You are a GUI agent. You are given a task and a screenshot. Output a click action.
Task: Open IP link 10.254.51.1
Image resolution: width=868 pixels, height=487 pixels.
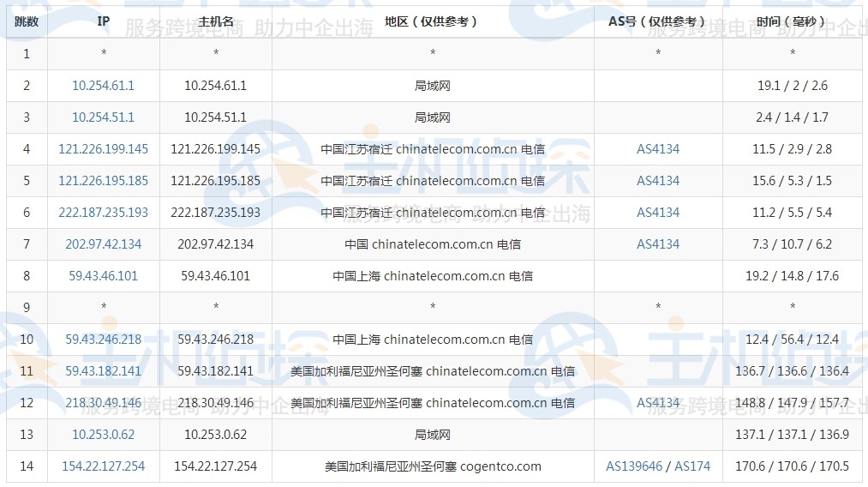tap(104, 117)
